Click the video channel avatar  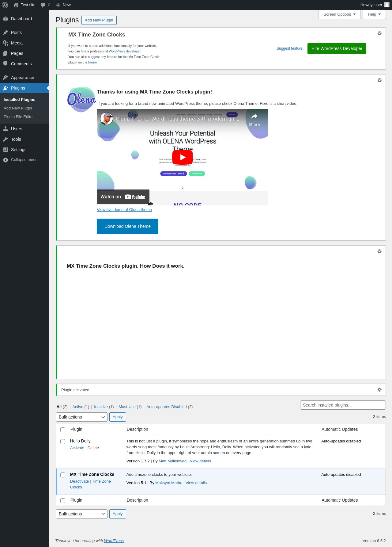point(107,119)
